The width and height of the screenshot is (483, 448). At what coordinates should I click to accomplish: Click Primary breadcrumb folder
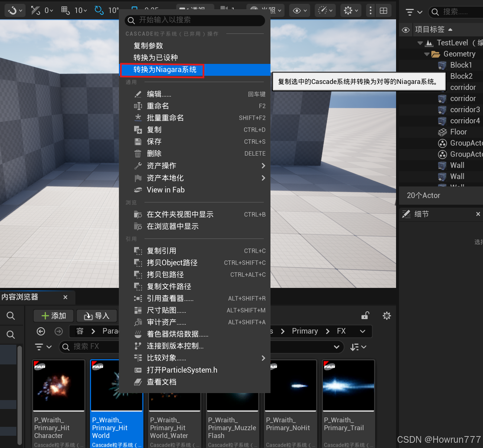tap(305, 331)
